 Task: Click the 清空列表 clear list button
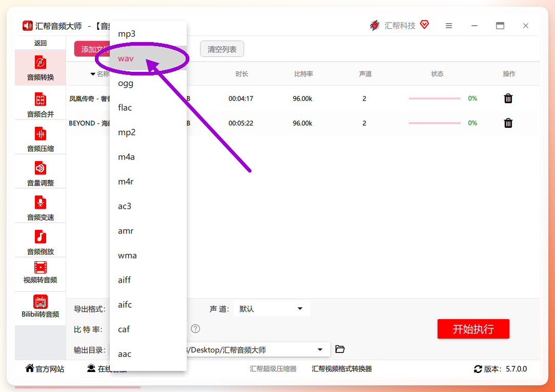point(222,49)
